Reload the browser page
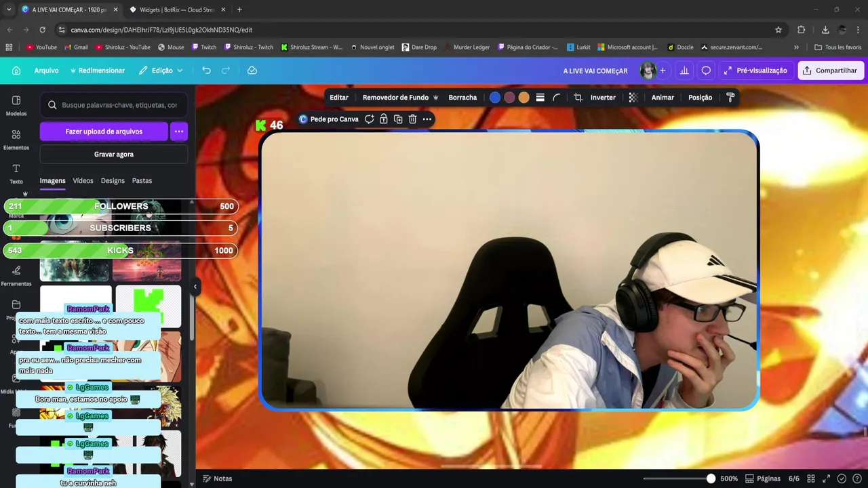Screen dimensions: 868x488 42,30
